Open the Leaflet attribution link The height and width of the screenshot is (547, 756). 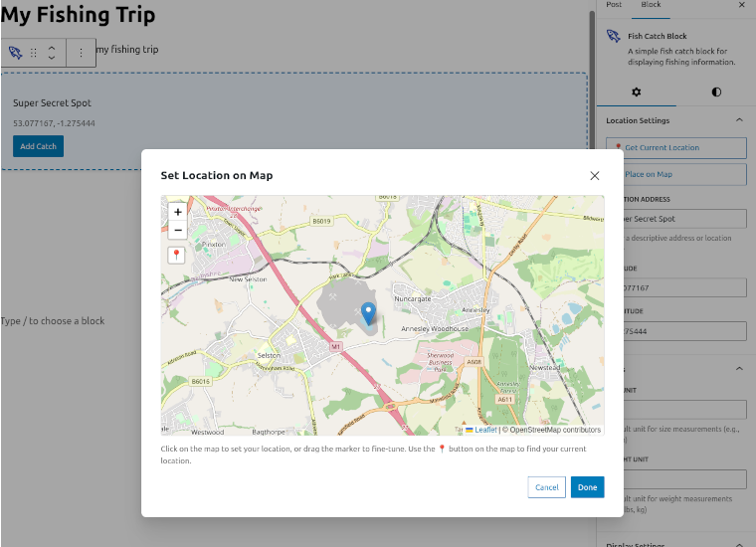click(484, 430)
